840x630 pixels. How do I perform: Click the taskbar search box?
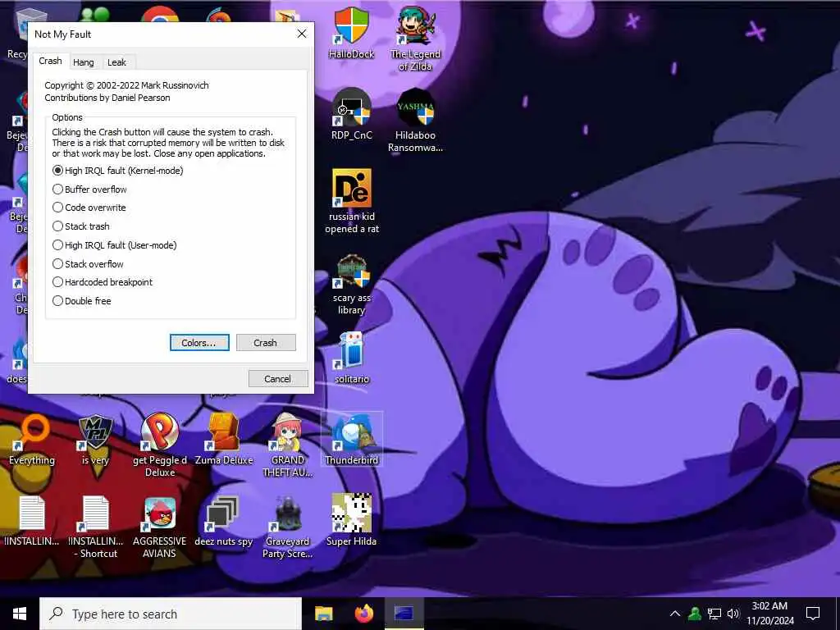pos(171,614)
